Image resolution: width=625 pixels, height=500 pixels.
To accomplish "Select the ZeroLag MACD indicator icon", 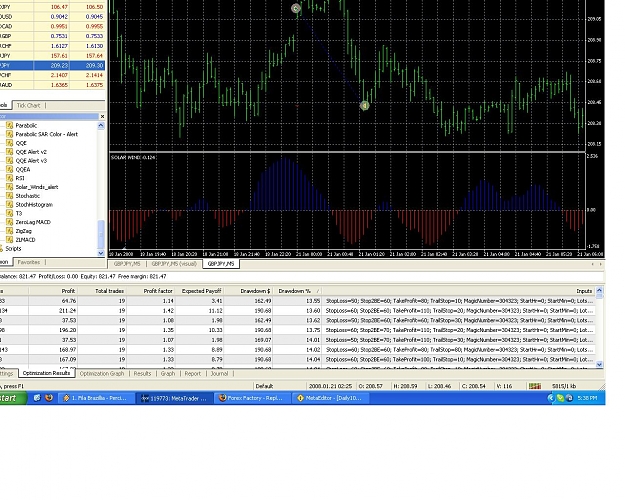I will (x=10, y=222).
